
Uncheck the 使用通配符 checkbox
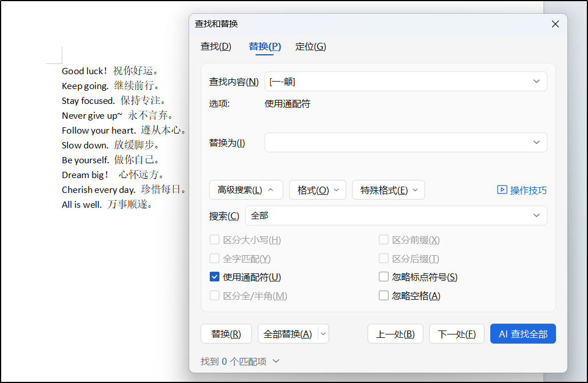point(215,277)
